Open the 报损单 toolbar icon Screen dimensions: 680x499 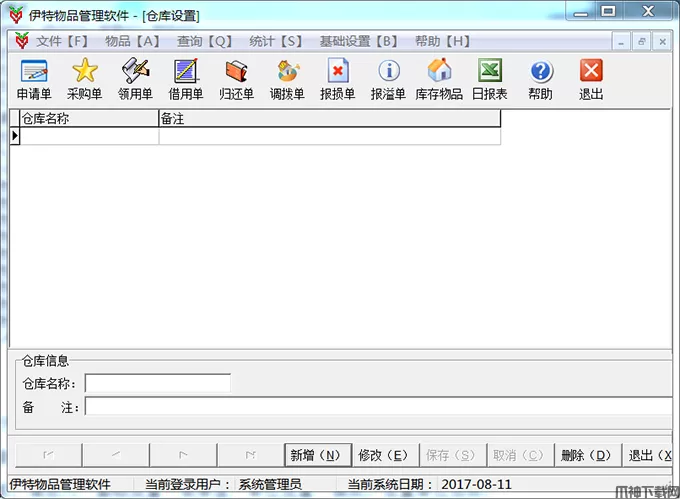point(337,79)
